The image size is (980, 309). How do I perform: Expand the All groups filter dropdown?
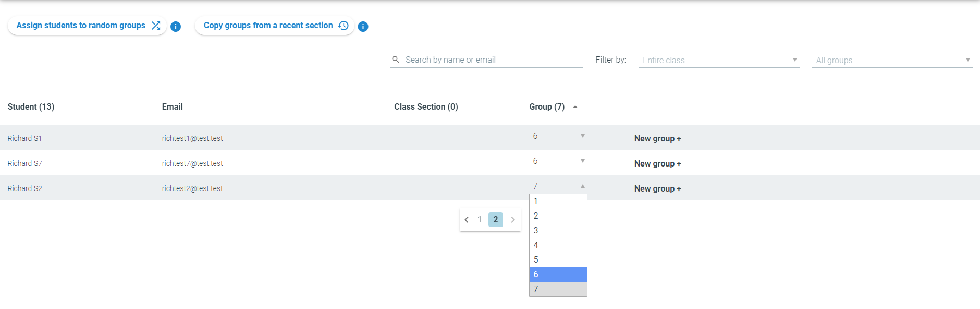pos(892,60)
